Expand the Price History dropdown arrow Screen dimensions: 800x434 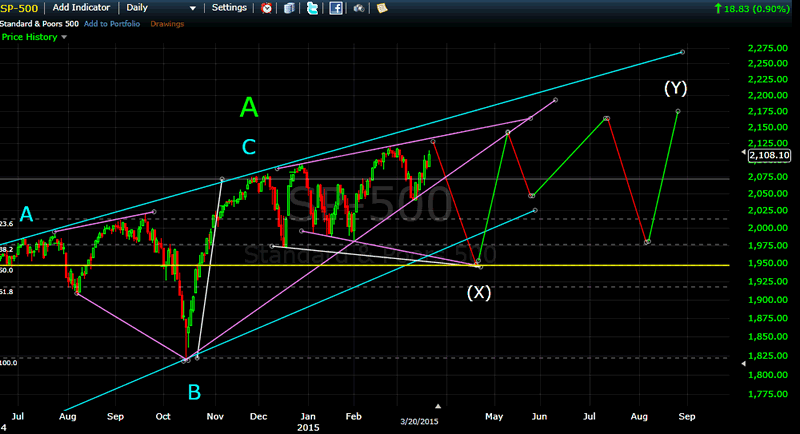tap(65, 37)
